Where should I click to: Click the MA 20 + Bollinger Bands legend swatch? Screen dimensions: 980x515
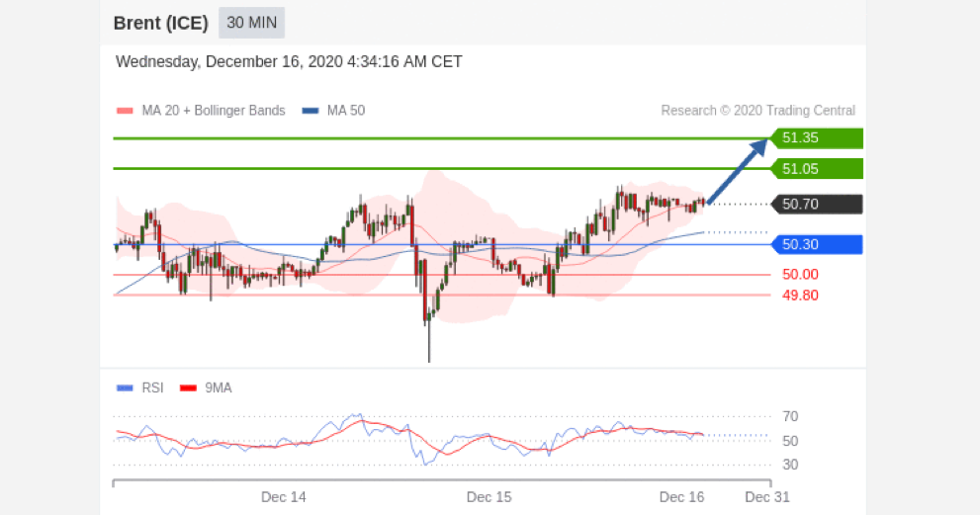[125, 111]
